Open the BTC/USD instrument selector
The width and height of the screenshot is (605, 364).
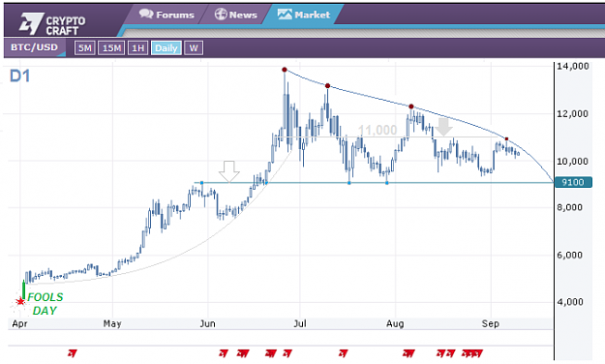pos(34,47)
